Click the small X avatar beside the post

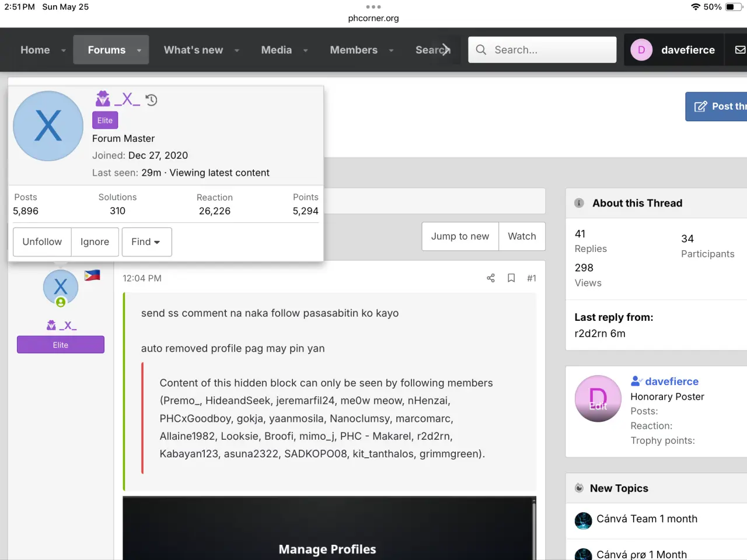(x=60, y=286)
